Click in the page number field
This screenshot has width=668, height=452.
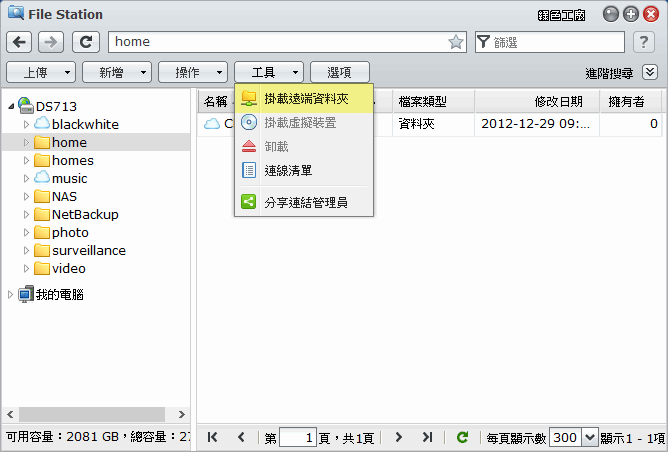point(297,437)
